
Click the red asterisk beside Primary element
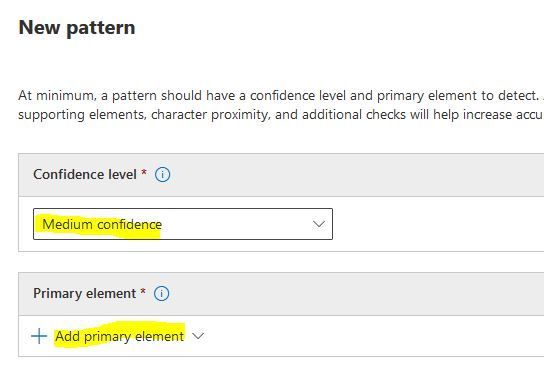pyautogui.click(x=143, y=291)
